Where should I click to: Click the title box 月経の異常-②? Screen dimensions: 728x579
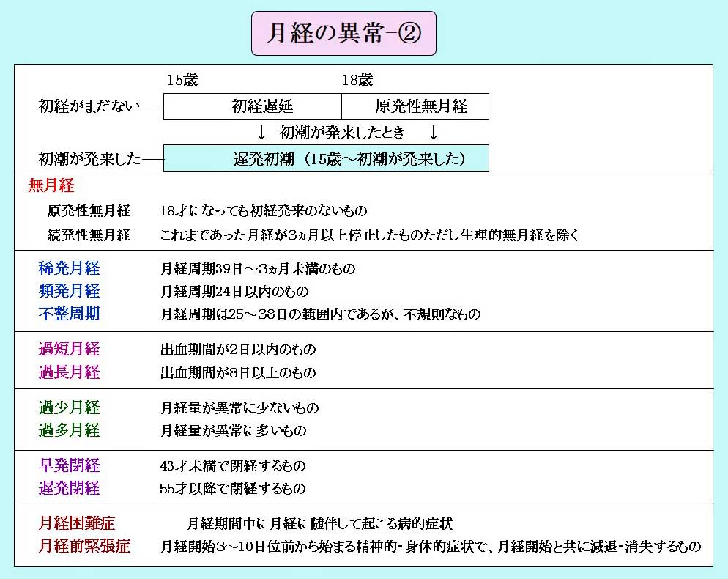click(x=343, y=34)
